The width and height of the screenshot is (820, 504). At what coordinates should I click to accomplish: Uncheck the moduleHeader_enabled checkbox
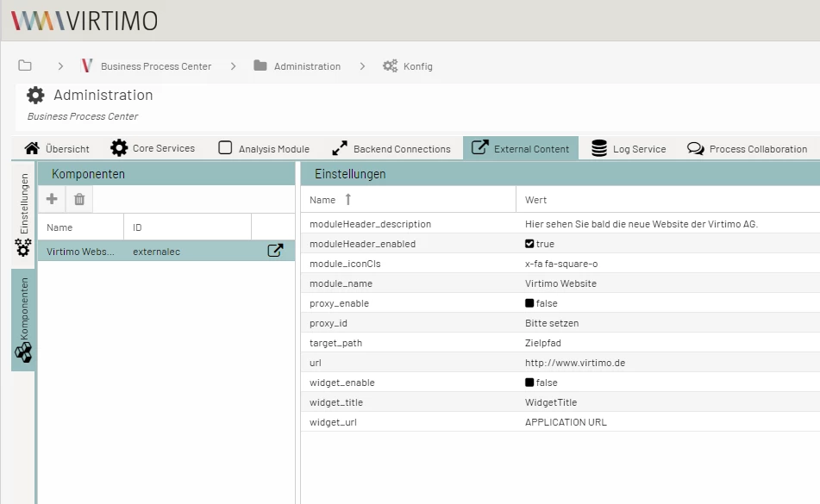point(530,244)
